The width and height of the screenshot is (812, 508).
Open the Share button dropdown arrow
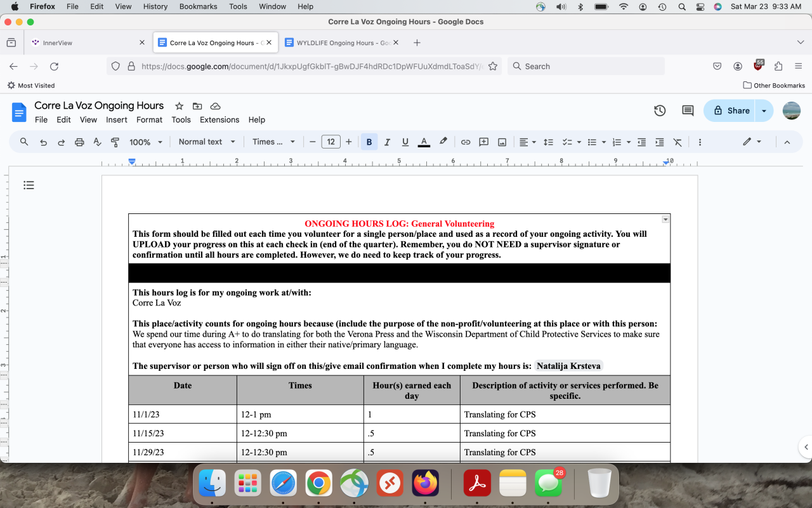point(764,110)
